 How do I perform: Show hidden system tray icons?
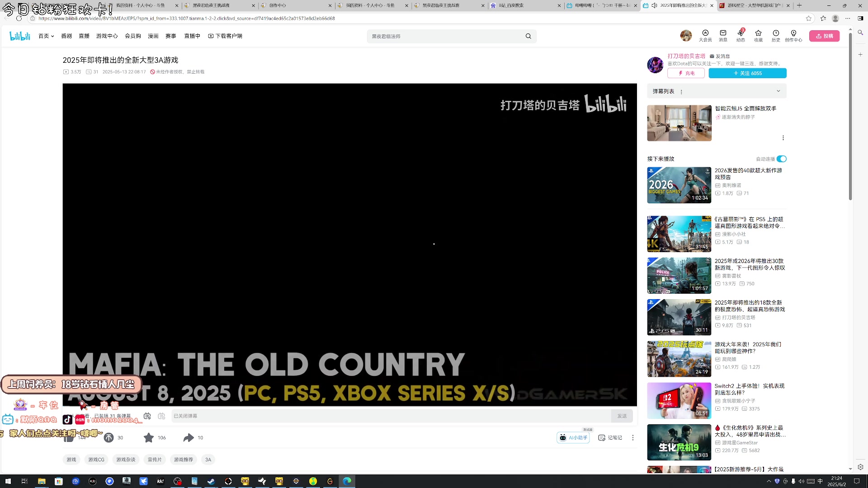769,481
